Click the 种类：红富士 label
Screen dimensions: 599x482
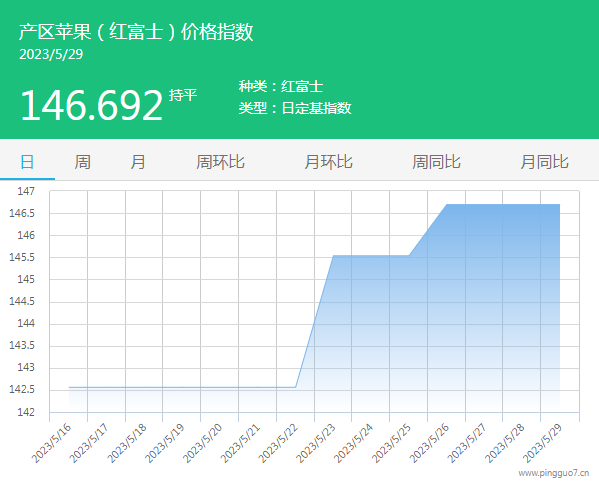(281, 86)
